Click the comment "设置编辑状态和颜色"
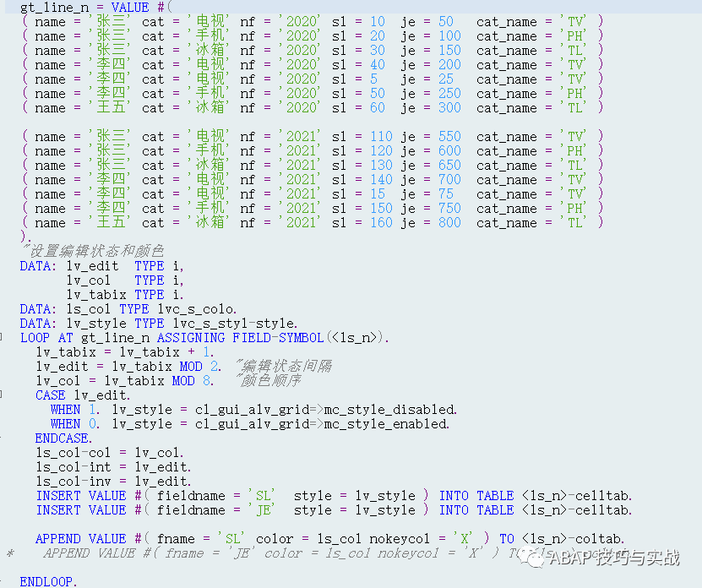The width and height of the screenshot is (702, 588). pos(93,251)
